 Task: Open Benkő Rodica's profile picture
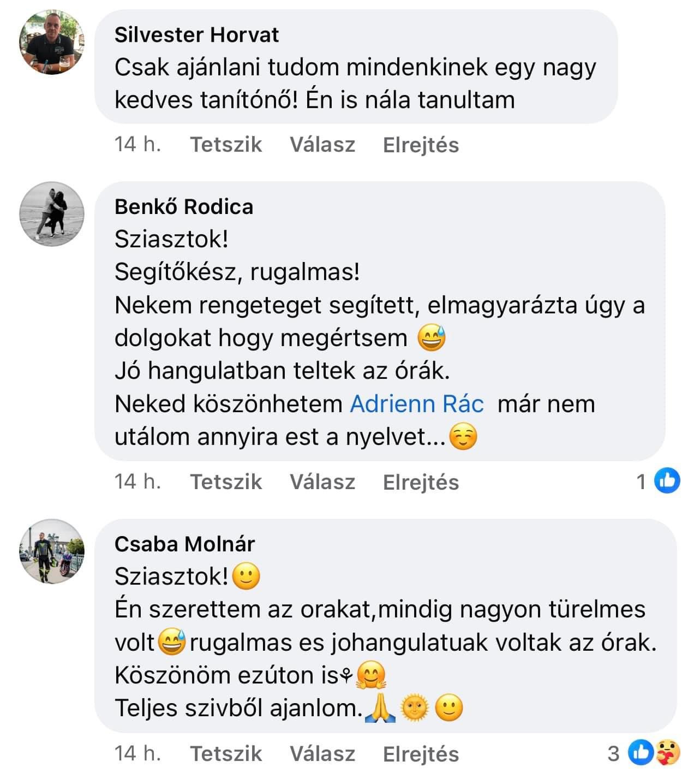[x=52, y=214]
